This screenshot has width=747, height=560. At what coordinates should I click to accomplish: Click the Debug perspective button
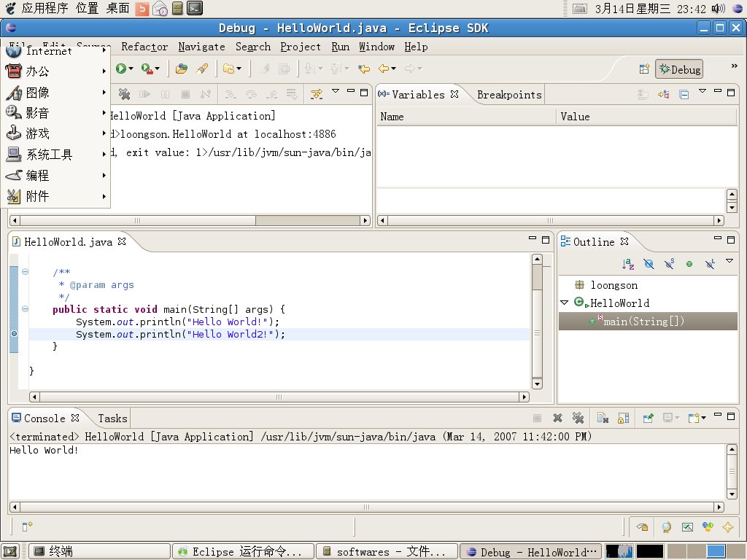[679, 69]
